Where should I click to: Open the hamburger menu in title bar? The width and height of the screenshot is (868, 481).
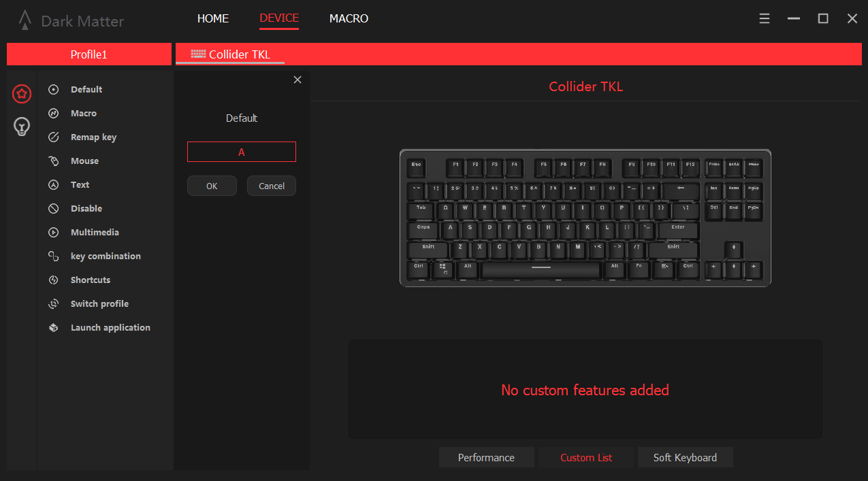coord(765,18)
